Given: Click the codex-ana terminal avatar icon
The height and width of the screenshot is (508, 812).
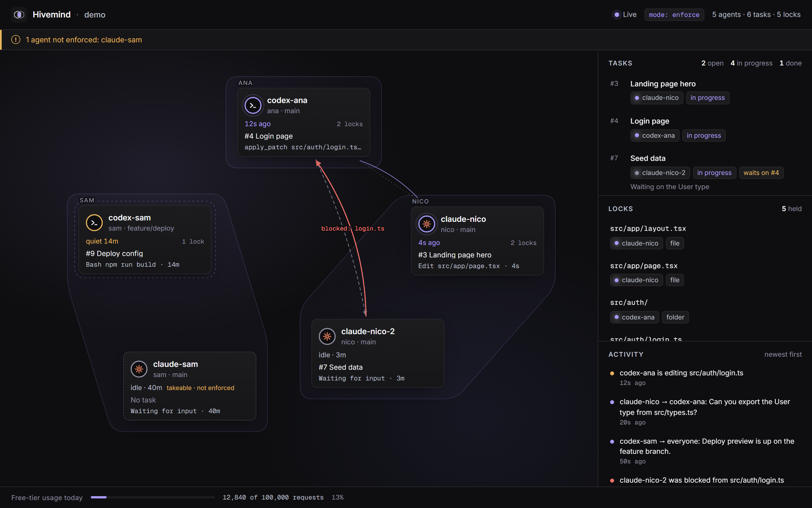Looking at the screenshot, I should click(x=253, y=106).
